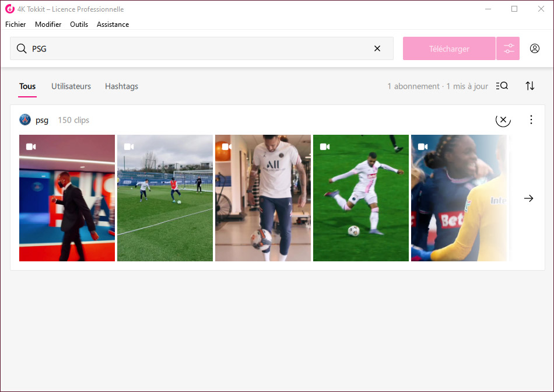Close the 4K Tokkit window
This screenshot has height=392, width=554.
541,9
